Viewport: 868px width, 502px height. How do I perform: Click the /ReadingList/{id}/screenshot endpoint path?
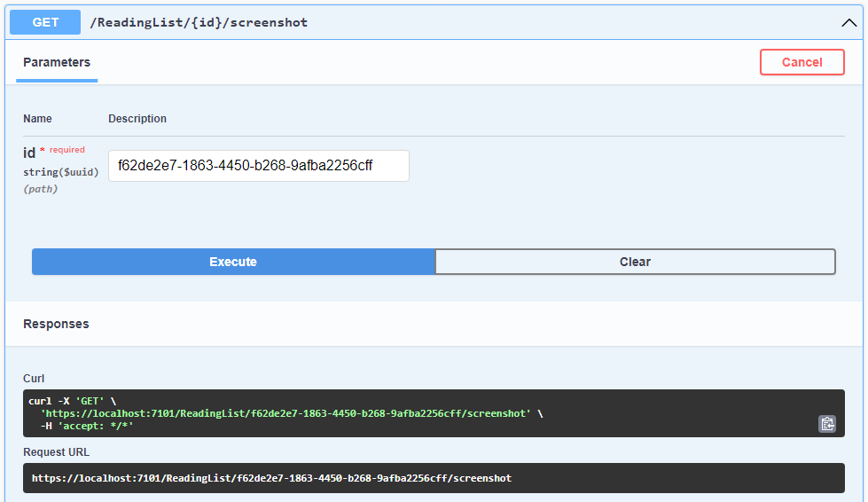pyautogui.click(x=199, y=22)
